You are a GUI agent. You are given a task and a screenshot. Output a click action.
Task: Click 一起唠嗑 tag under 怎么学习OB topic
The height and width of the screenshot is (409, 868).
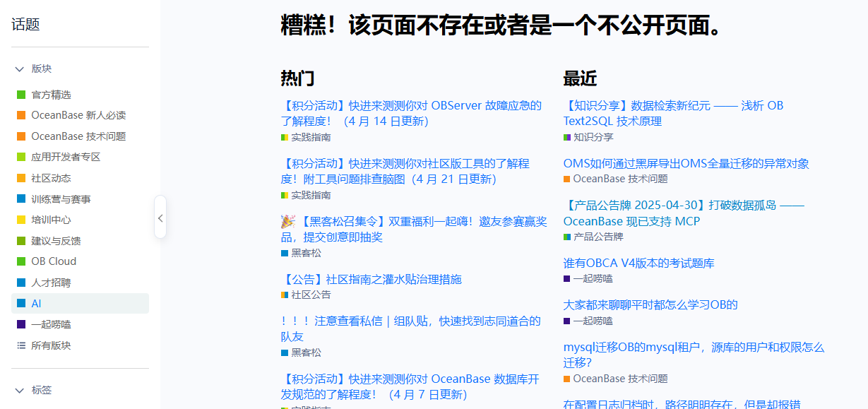(588, 321)
